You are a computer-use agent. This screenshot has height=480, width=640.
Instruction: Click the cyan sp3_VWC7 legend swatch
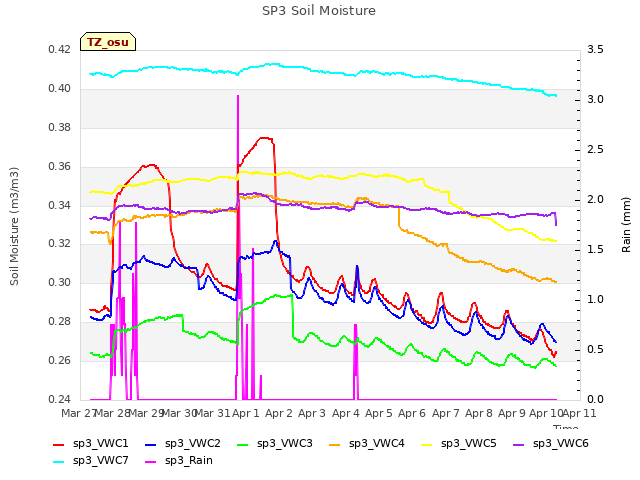point(59,462)
